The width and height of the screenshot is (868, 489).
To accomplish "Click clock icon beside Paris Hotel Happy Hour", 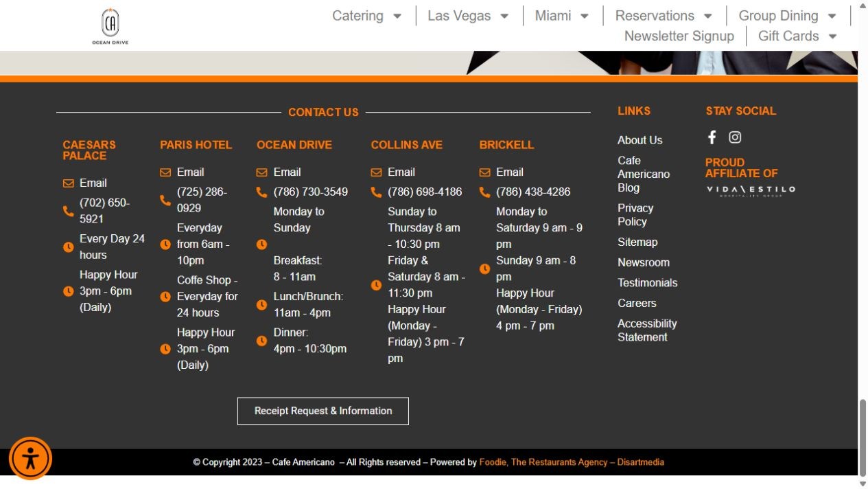I will pyautogui.click(x=165, y=349).
